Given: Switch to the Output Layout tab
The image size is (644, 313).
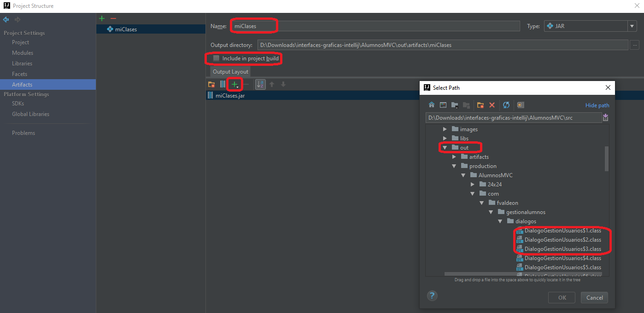Looking at the screenshot, I should pos(230,72).
